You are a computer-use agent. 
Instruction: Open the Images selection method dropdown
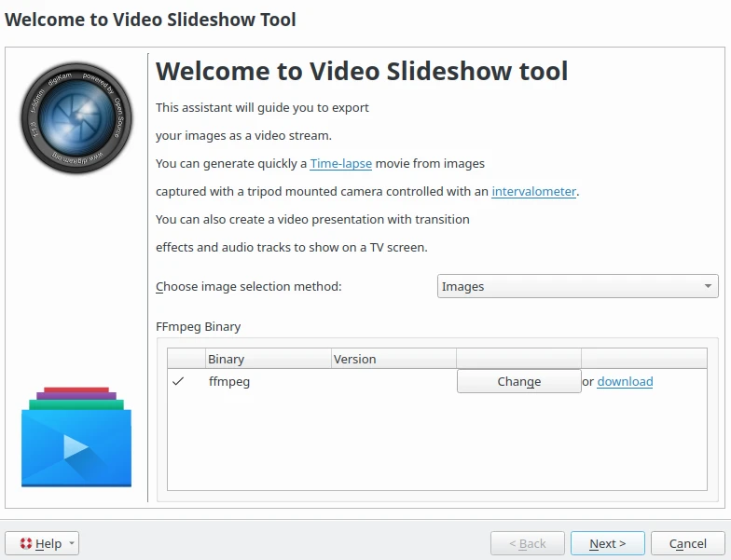tap(577, 287)
